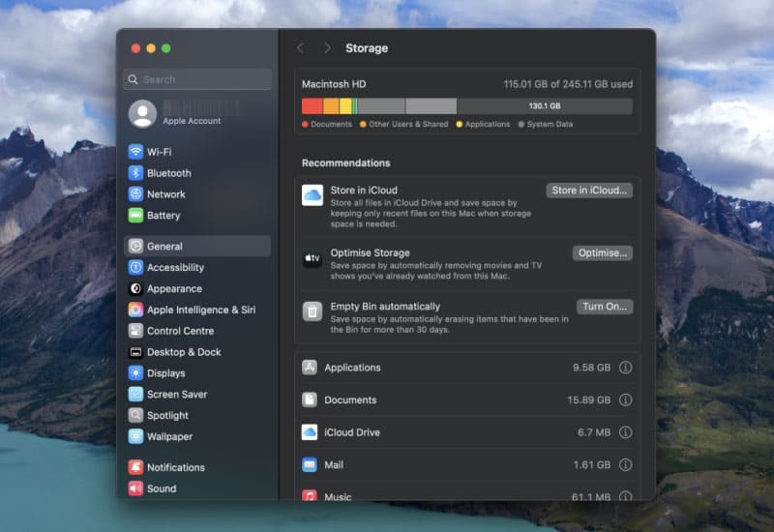Click the yellow Applications segment of storage bar
The height and width of the screenshot is (532, 774).
pyautogui.click(x=345, y=106)
